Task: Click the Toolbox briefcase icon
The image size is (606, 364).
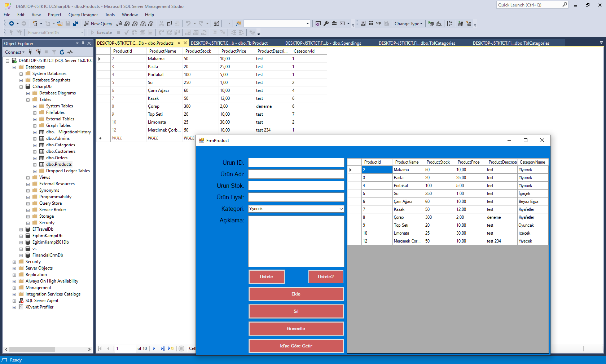Action: pos(334,23)
